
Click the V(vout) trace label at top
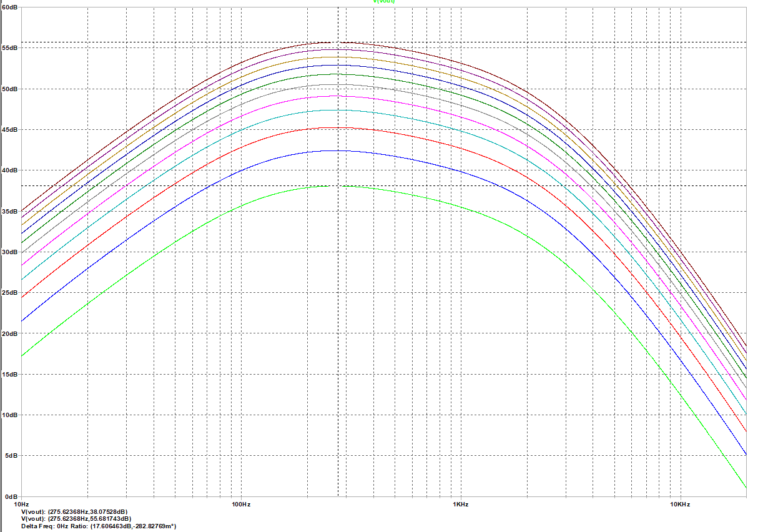tap(384, 2)
